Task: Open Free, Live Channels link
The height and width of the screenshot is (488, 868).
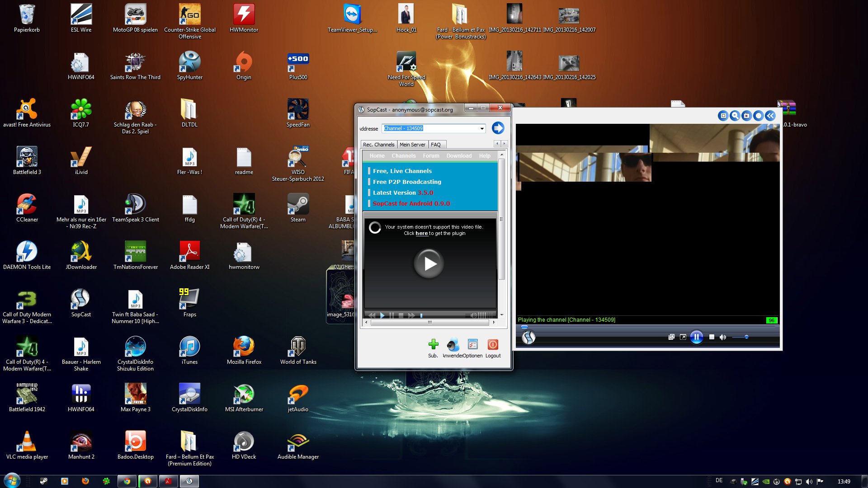Action: [x=402, y=171]
